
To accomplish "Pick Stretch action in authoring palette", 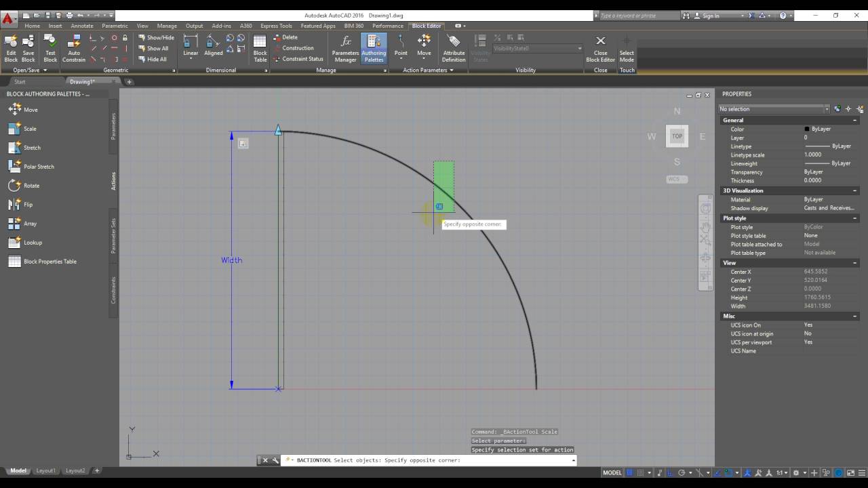I will click(x=24, y=148).
